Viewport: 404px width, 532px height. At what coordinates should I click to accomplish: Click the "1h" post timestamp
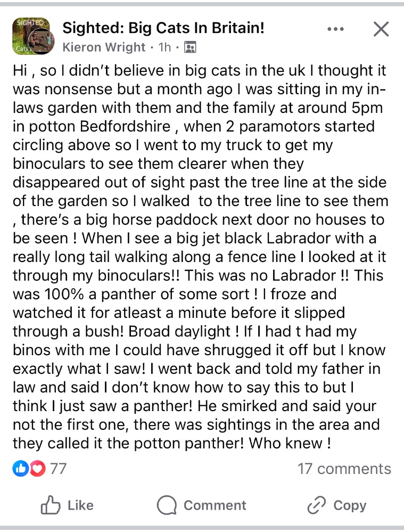tap(164, 47)
